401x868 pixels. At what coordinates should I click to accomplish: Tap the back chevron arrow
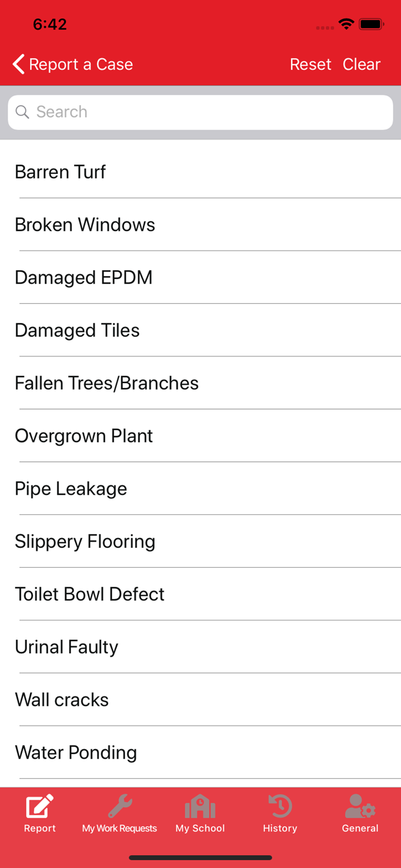[x=17, y=64]
